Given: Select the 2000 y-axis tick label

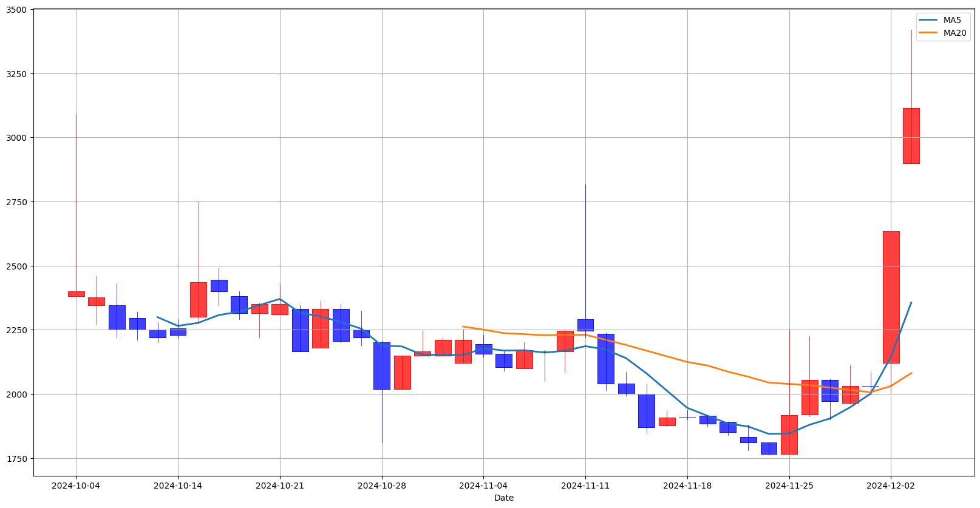Looking at the screenshot, I should (x=16, y=395).
